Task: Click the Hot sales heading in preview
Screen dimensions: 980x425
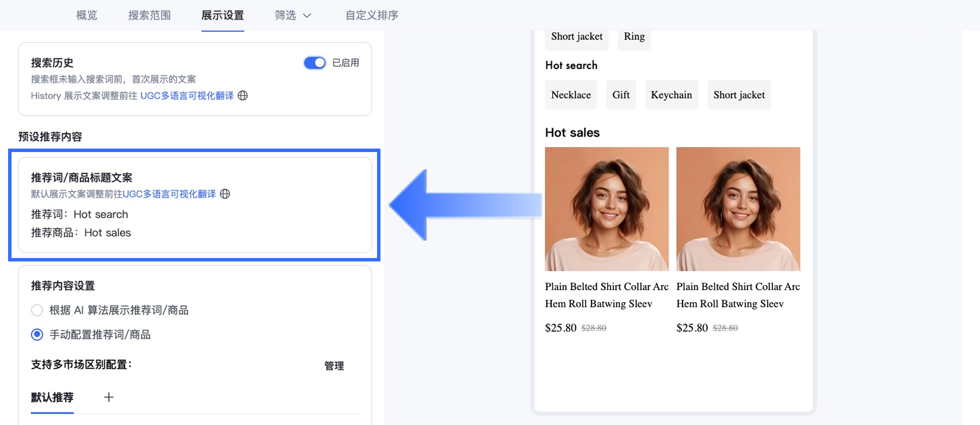Action: click(x=572, y=132)
